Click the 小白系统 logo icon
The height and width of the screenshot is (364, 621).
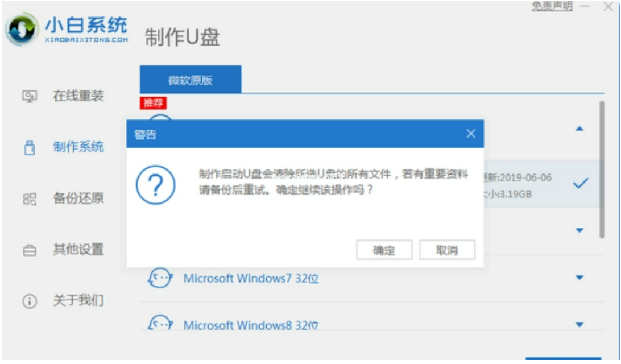(22, 29)
